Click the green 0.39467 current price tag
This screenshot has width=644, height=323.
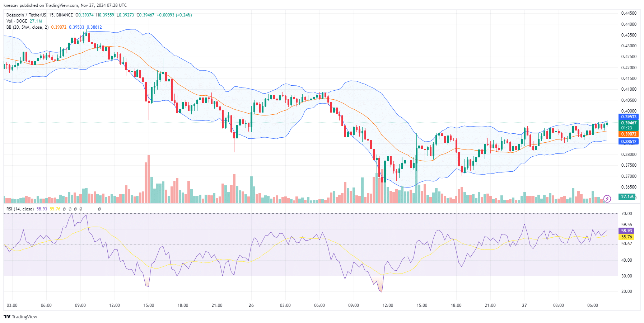coord(629,123)
